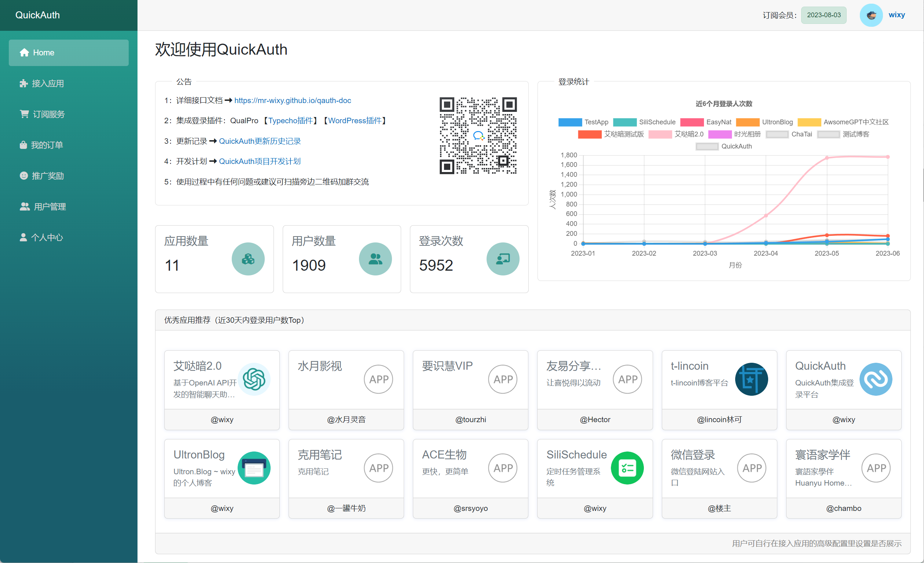Click the t-lincoin app logo

(752, 379)
